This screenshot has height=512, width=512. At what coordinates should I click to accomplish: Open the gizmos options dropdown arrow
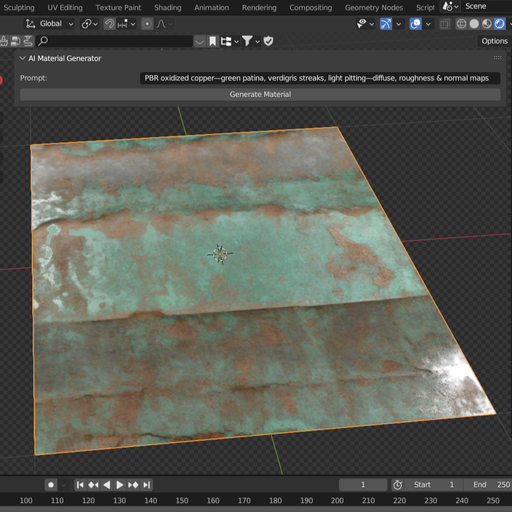[398, 24]
